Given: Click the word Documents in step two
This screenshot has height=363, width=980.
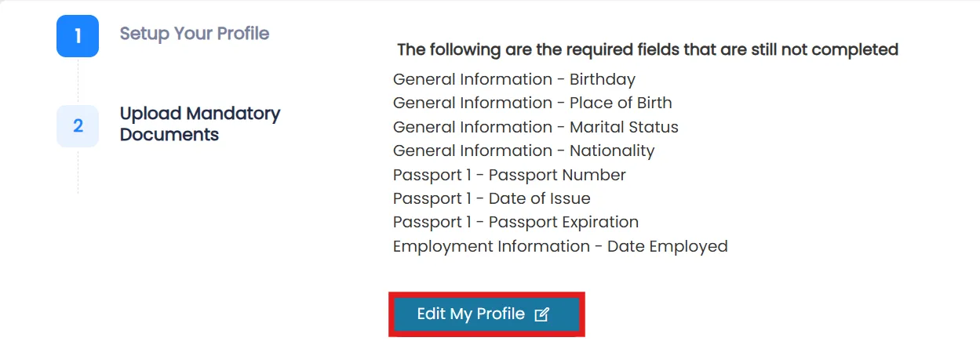Looking at the screenshot, I should tap(169, 135).
